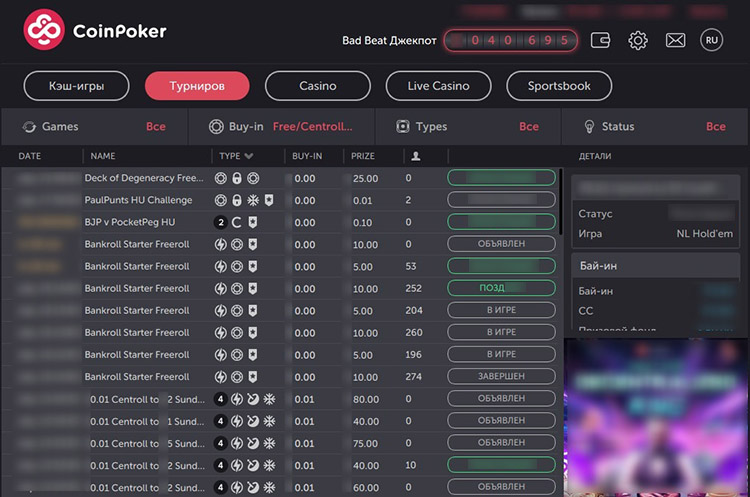Click ОБЪЯВЛЕН button for 60.00 prize row

(x=501, y=486)
